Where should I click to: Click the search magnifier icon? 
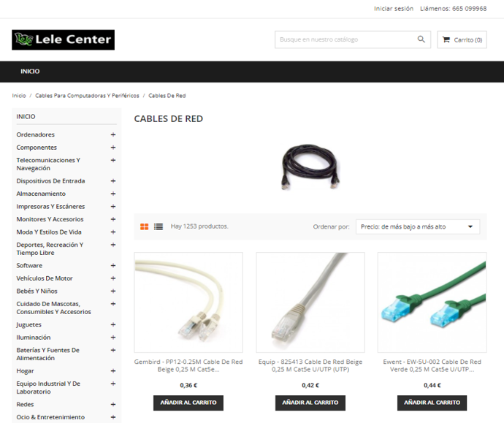[421, 39]
